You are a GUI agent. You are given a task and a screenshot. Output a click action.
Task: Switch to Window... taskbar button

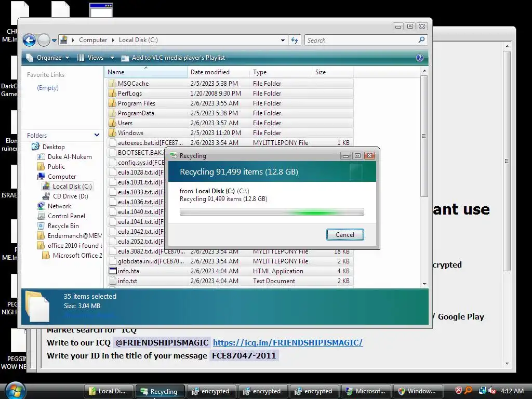(x=418, y=391)
